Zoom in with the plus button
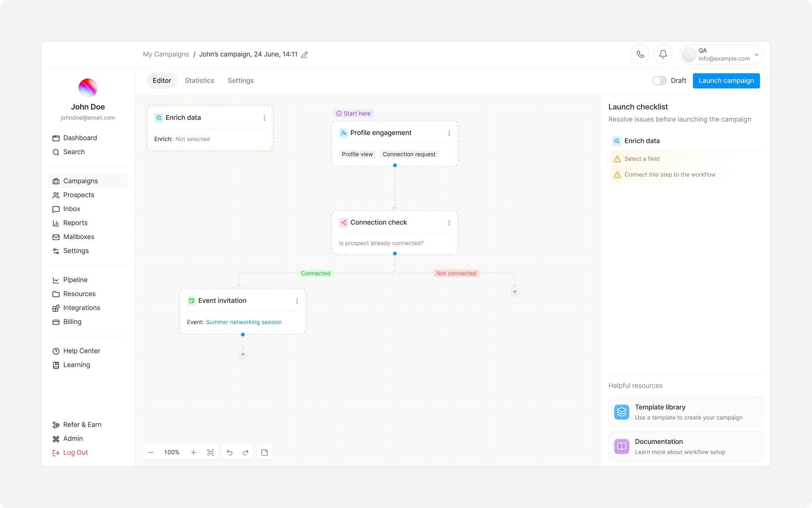This screenshot has height=508, width=812. (194, 452)
